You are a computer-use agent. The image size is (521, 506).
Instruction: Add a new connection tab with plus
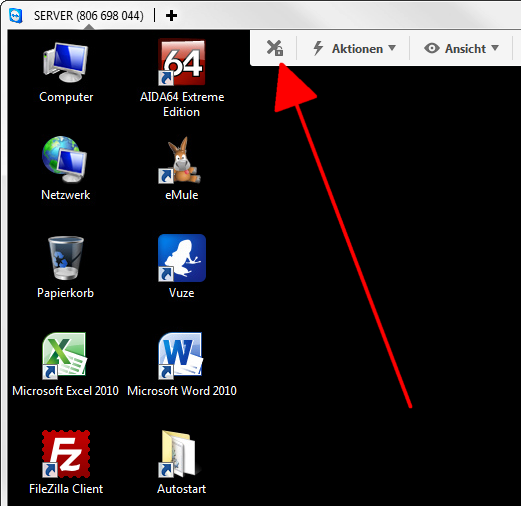171,16
